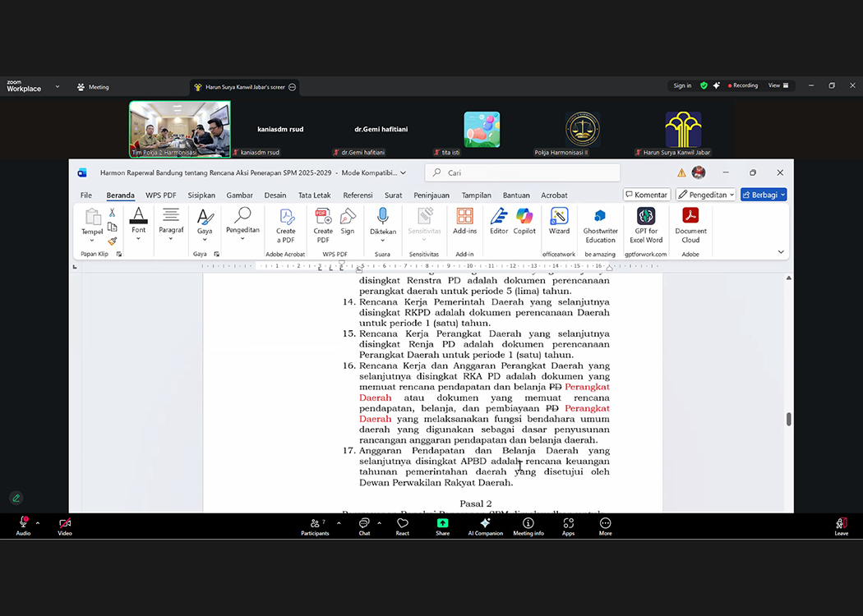Screen dimensions: 863x616
Task: Switch to the Referensi ribbon tab
Action: click(x=358, y=195)
